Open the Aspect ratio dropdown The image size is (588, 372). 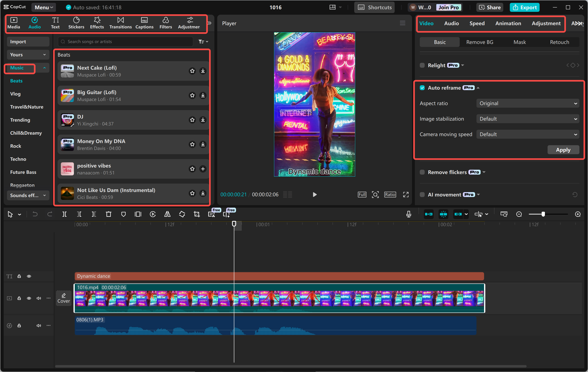(x=527, y=103)
